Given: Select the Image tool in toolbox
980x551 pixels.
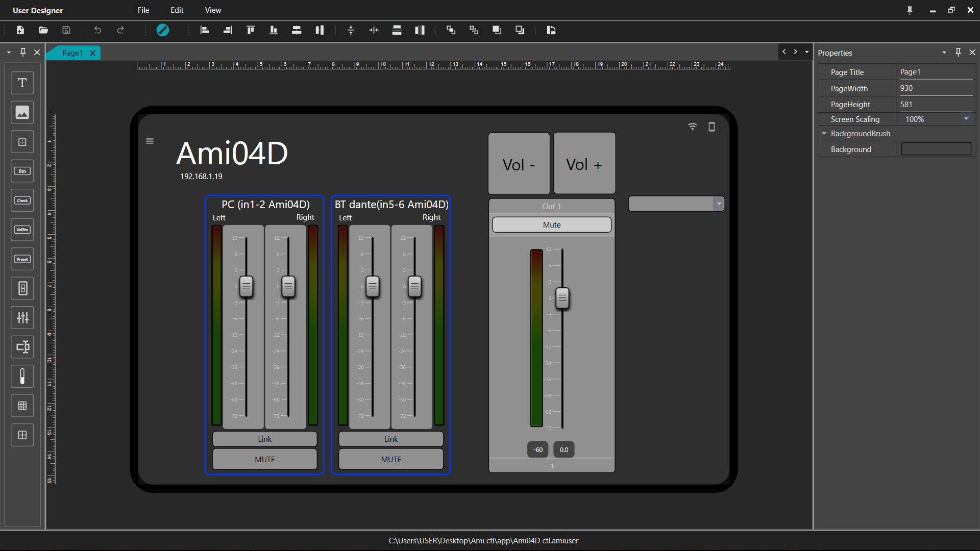Looking at the screenshot, I should tap(22, 112).
